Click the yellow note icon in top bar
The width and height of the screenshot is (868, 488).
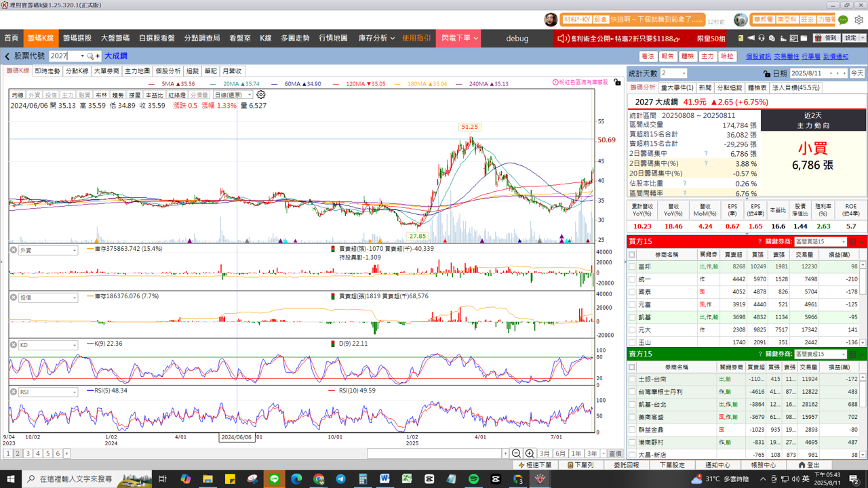pos(741,38)
